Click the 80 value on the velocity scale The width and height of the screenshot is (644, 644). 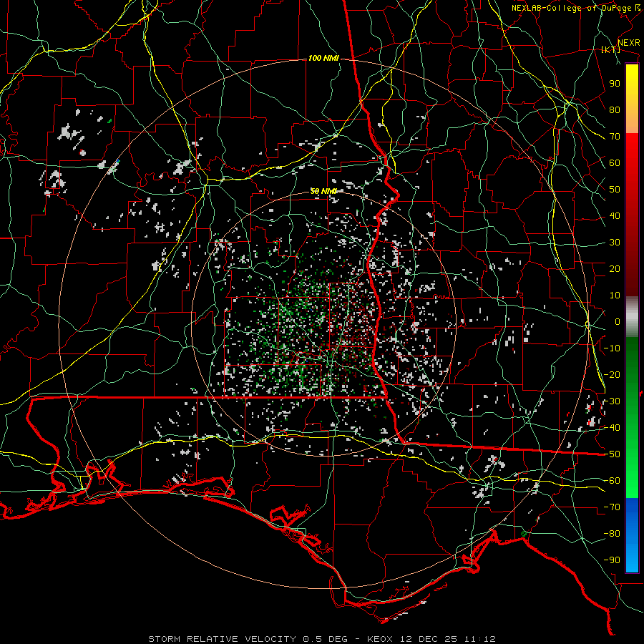(x=615, y=109)
